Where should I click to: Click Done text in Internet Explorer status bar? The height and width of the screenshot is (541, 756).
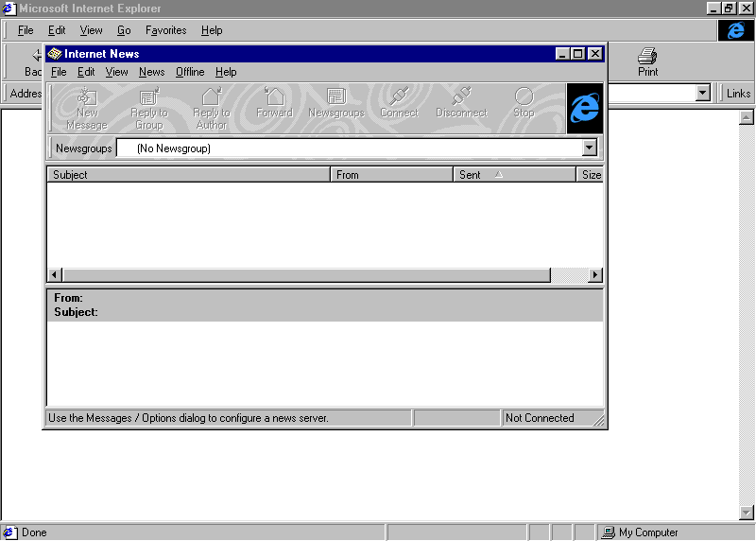(34, 532)
